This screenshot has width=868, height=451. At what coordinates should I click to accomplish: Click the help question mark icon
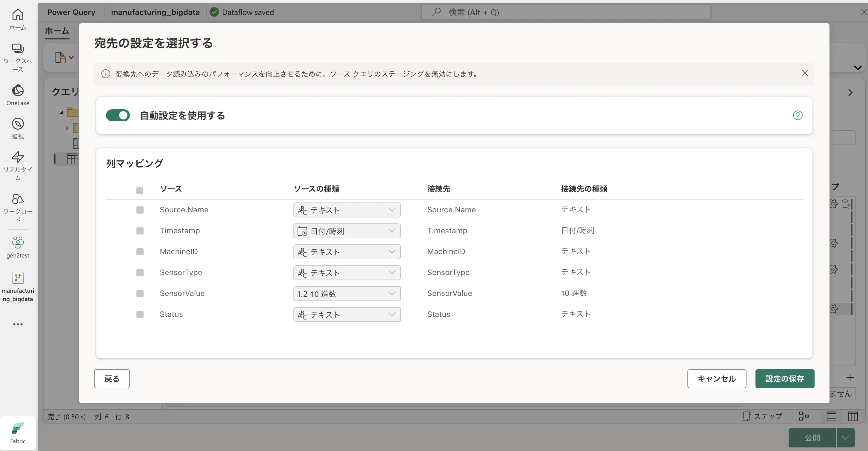tap(797, 115)
